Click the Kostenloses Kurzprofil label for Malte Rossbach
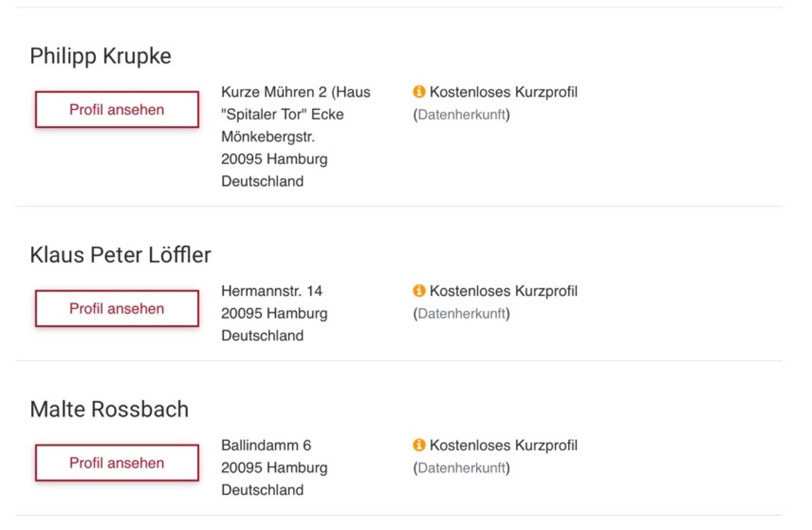812x530 pixels. click(x=503, y=445)
